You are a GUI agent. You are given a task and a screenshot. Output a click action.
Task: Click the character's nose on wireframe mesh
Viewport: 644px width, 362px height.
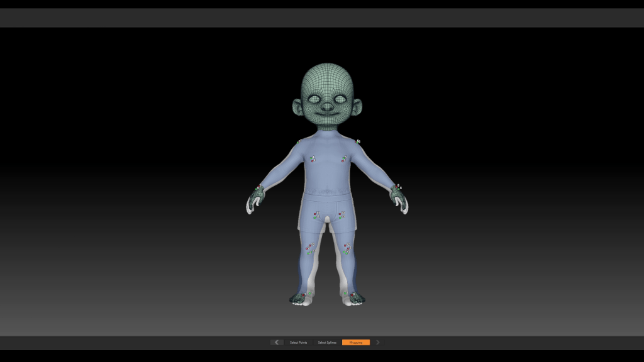coord(327,107)
